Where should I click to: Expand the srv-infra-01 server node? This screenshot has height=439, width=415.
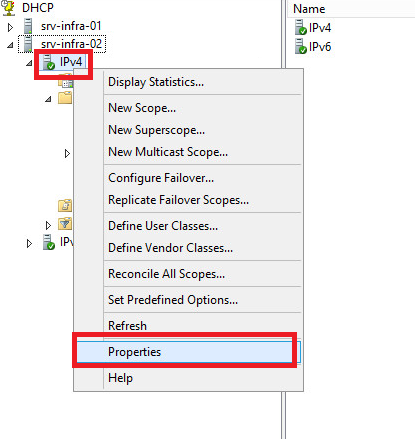[x=10, y=27]
